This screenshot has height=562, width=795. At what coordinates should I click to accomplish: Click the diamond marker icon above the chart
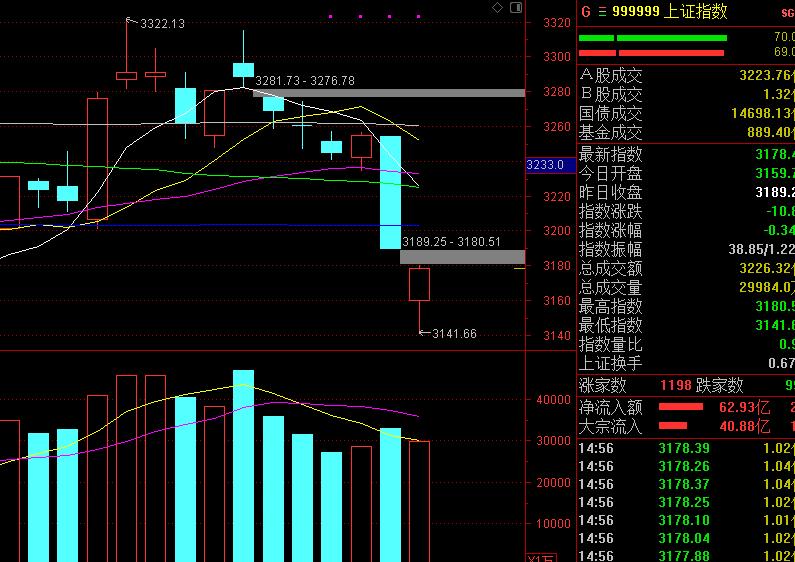click(497, 7)
